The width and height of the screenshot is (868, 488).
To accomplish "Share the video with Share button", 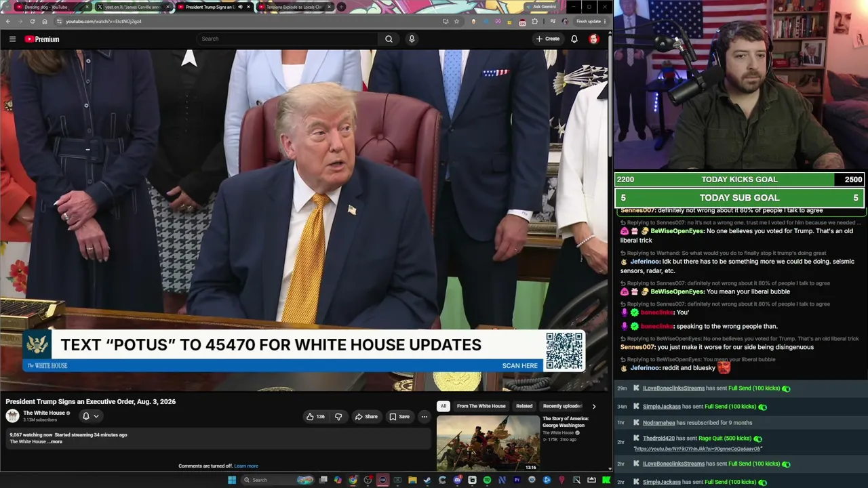I will pos(366,417).
